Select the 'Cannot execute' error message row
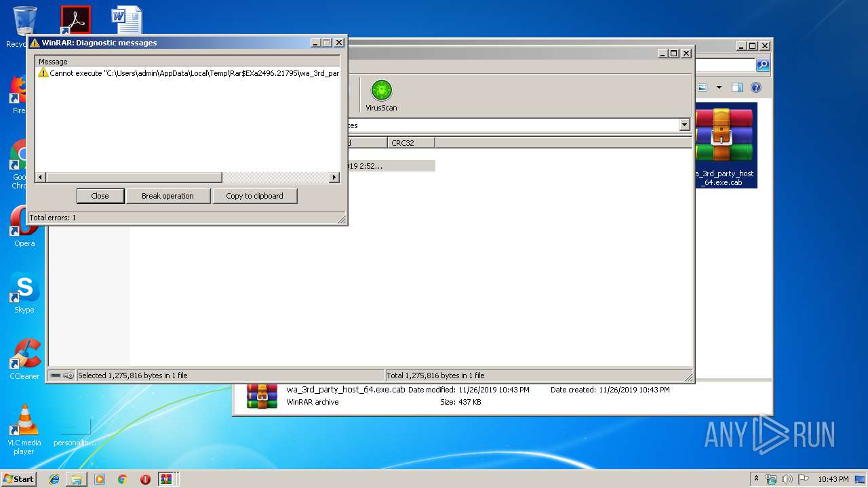The height and width of the screenshot is (488, 868). [189, 73]
